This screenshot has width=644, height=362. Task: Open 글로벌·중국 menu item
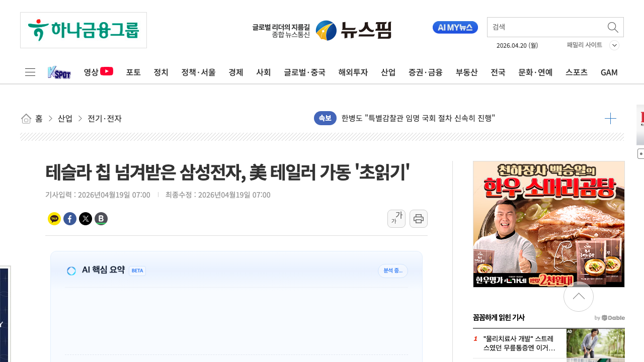coord(305,72)
